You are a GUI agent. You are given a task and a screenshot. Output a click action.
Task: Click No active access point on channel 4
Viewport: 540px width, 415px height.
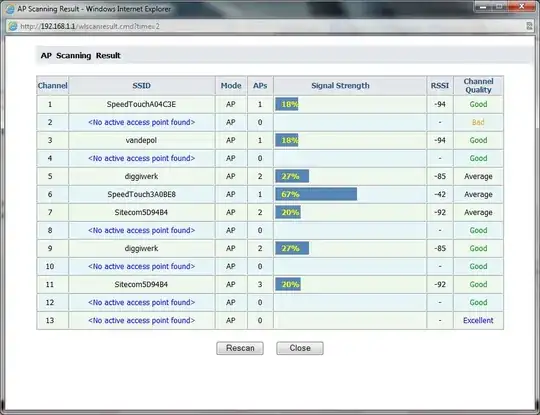(142, 158)
